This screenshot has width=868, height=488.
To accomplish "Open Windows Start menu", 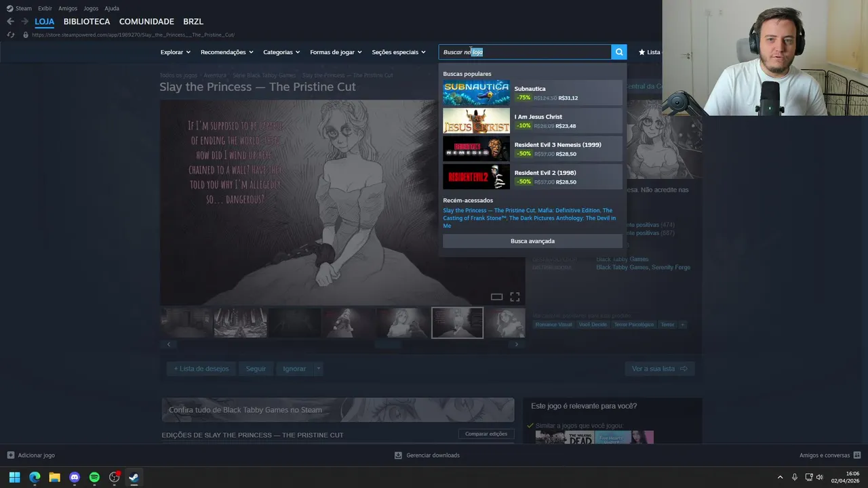I will click(x=14, y=477).
